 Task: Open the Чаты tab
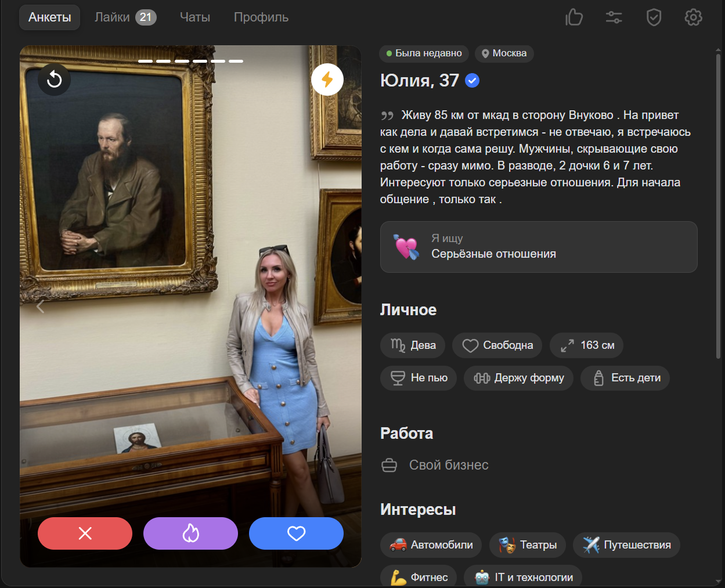click(195, 17)
